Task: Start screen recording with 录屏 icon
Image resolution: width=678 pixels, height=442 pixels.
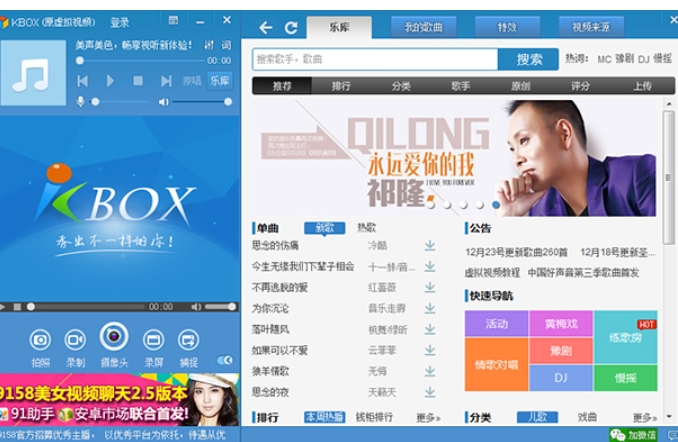Action: [154, 340]
